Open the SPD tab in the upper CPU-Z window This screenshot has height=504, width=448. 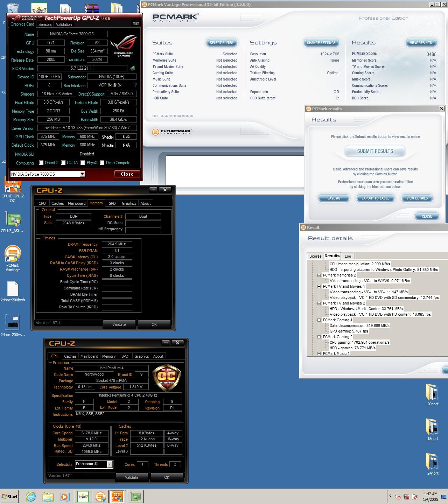click(112, 203)
